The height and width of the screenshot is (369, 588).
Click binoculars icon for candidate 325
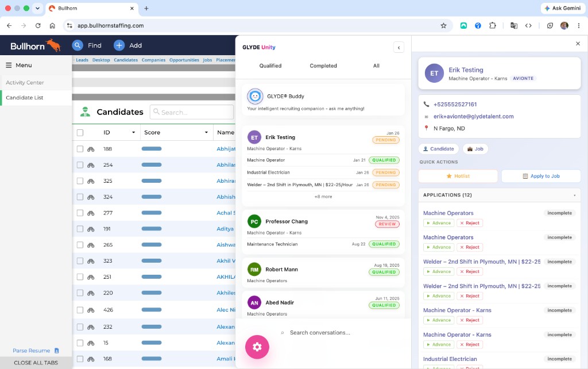[91, 181]
